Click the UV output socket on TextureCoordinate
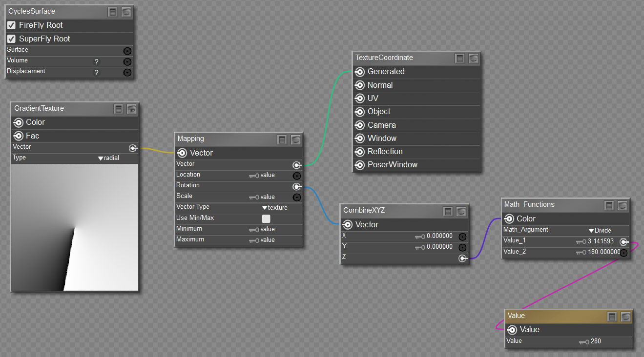Image resolution: width=644 pixels, height=357 pixels. pyautogui.click(x=360, y=99)
